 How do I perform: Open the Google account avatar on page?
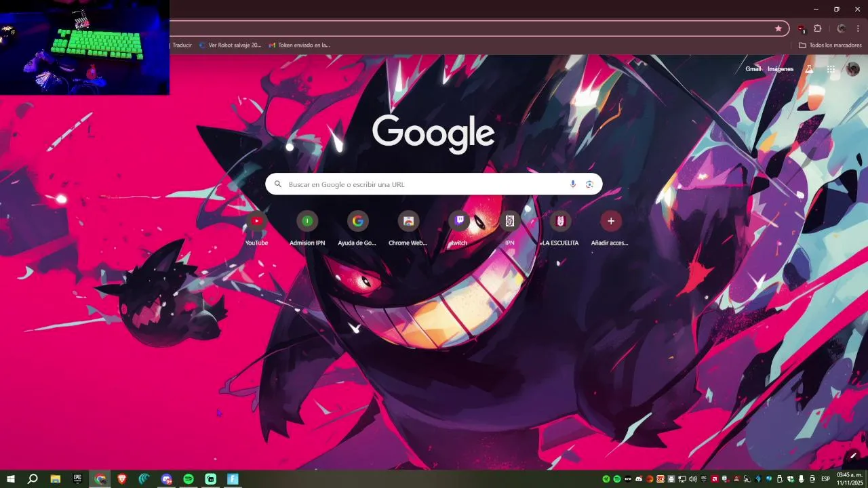pyautogui.click(x=853, y=69)
